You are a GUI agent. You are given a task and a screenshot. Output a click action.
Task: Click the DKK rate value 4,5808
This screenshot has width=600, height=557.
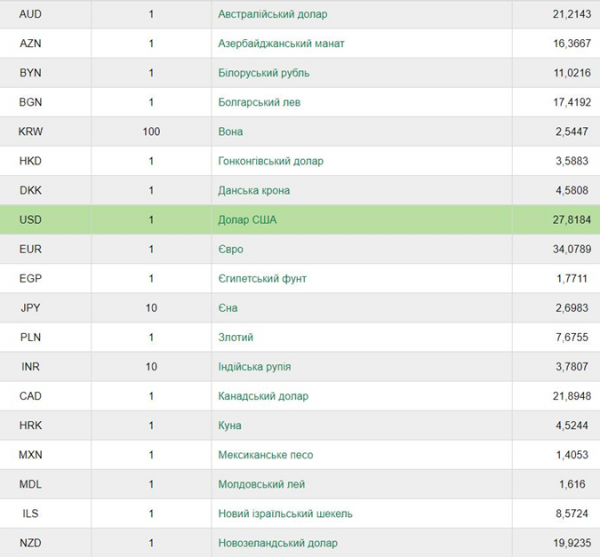[572, 191]
